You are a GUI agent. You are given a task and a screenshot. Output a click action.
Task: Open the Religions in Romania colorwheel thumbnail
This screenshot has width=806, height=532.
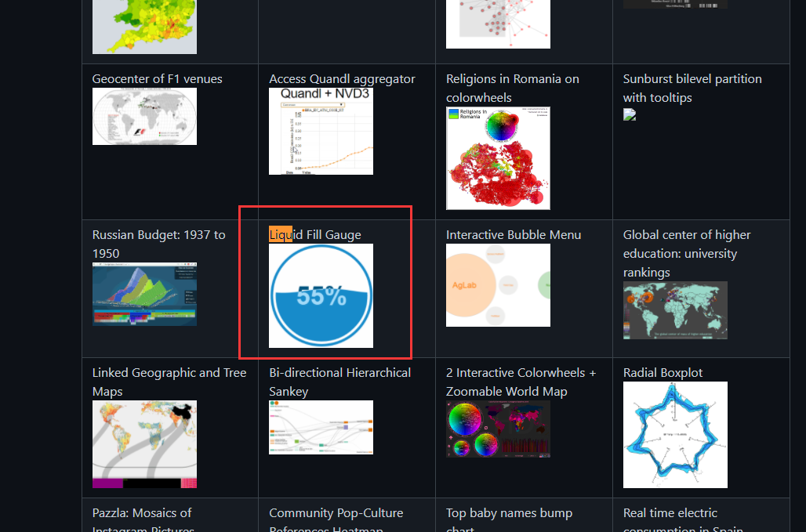pyautogui.click(x=498, y=157)
